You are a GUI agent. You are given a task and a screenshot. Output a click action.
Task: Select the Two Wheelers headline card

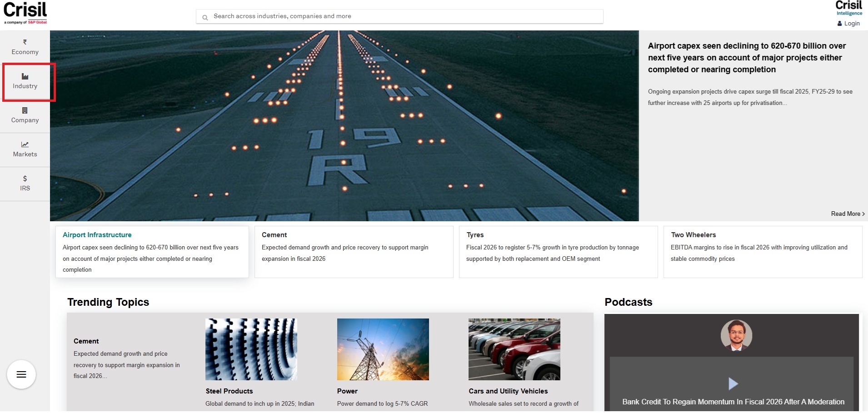(763, 252)
